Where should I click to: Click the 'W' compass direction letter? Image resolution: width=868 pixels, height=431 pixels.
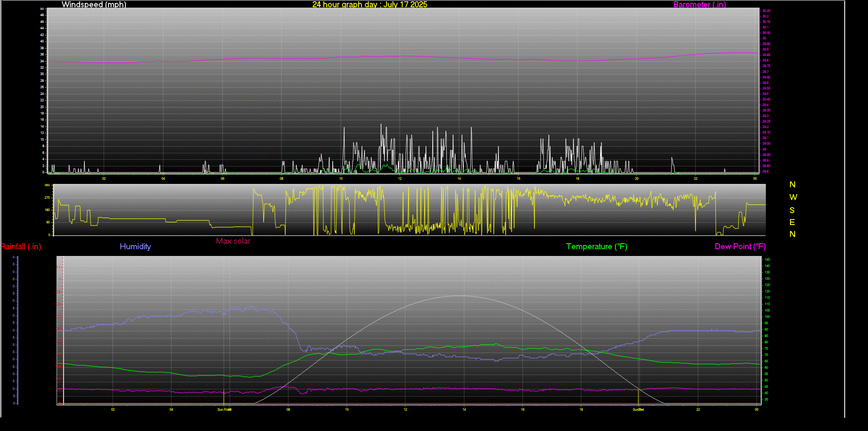point(793,197)
